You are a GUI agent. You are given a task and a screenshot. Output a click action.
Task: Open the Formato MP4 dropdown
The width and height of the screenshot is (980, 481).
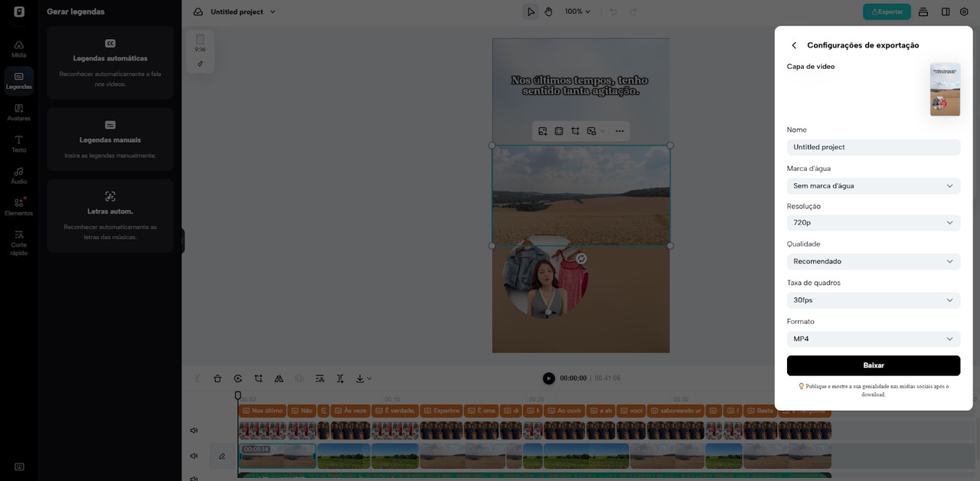[873, 339]
